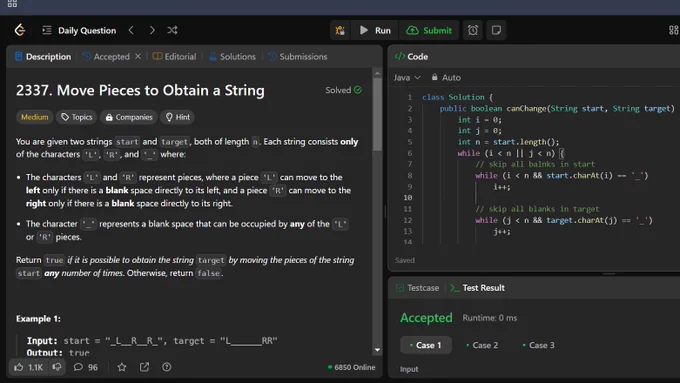Go to the next question arrow
Image resolution: width=680 pixels, height=383 pixels.
152,30
